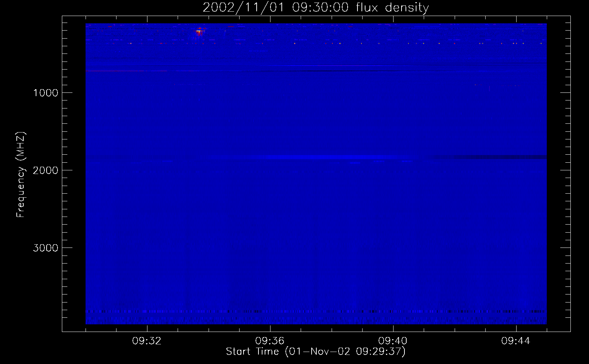Click the 09:36 time tick label
This screenshot has width=589, height=364.
point(270,341)
